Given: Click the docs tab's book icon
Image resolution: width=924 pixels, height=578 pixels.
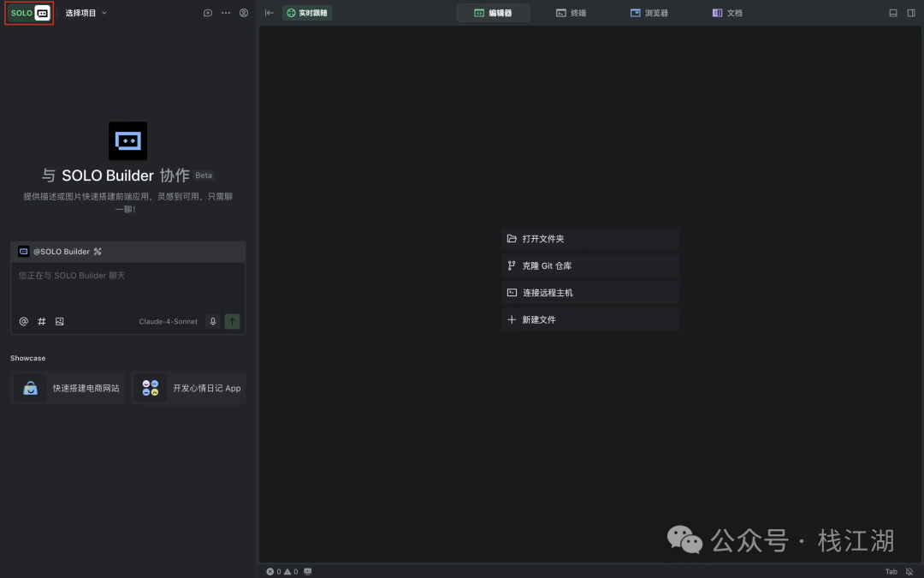Looking at the screenshot, I should (x=717, y=13).
